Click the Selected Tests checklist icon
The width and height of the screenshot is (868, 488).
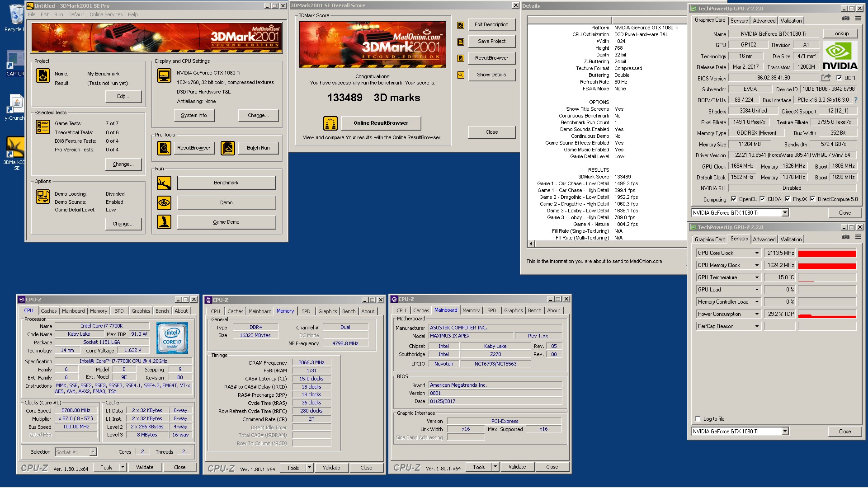[x=43, y=127]
